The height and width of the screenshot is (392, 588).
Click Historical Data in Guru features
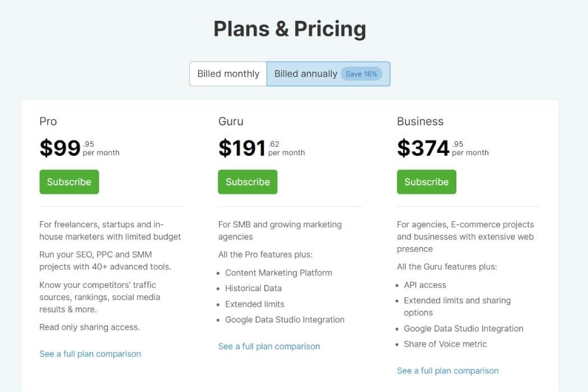(253, 288)
